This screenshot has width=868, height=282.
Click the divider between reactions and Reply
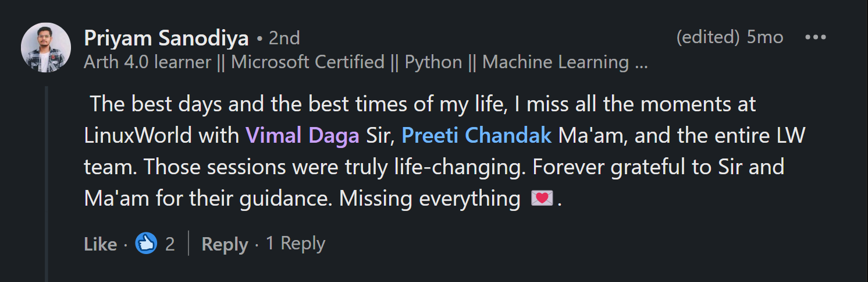coord(188,244)
